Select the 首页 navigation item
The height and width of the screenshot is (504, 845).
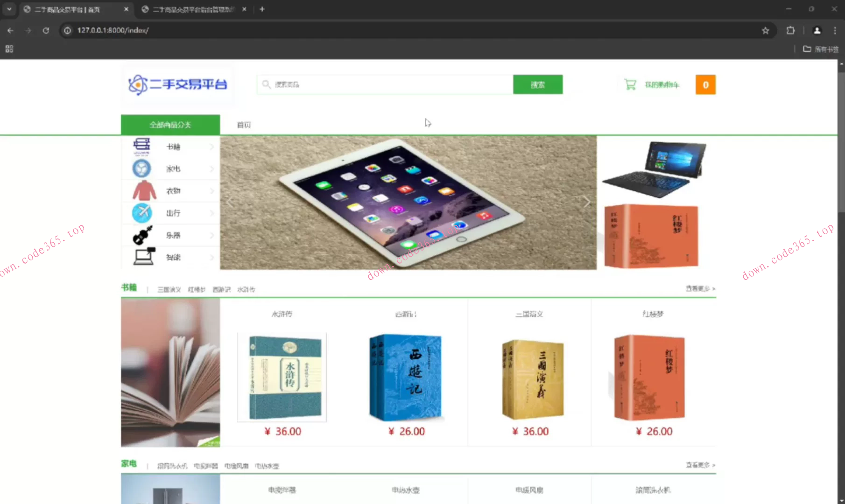coord(244,125)
